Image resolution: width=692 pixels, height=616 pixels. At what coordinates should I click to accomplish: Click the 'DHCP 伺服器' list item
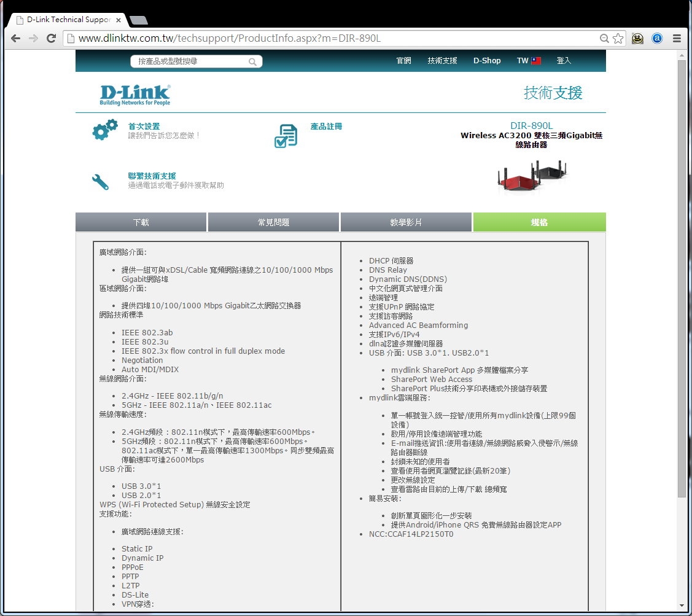pyautogui.click(x=391, y=260)
